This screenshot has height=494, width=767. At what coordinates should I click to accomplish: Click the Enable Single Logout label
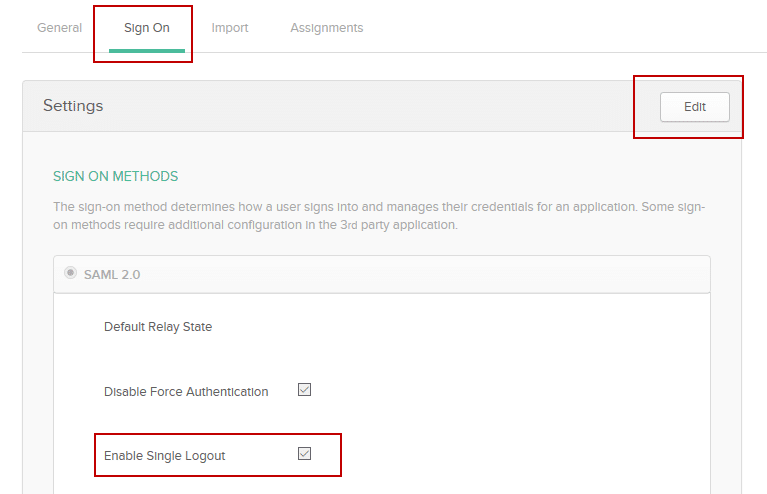[x=165, y=456]
